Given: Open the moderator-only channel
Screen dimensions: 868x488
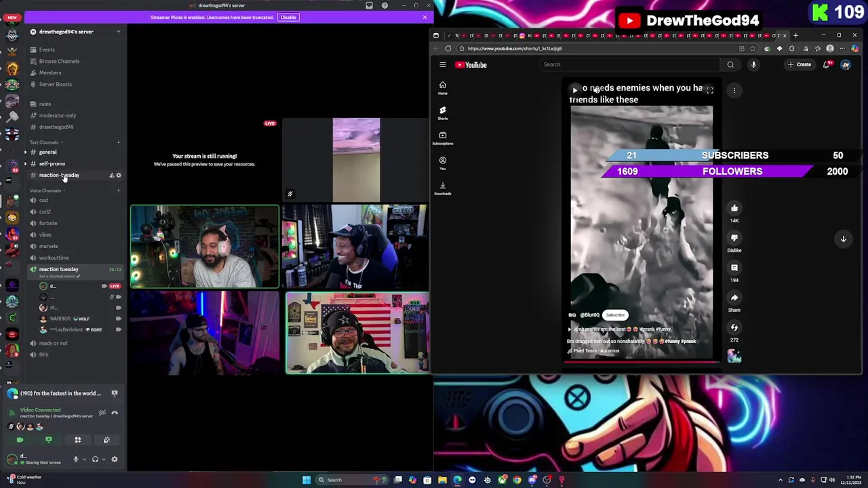Looking at the screenshot, I should (x=58, y=115).
